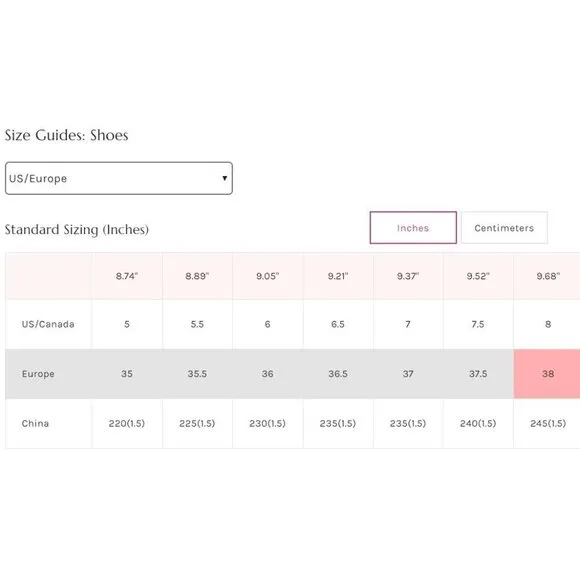Image resolution: width=580 pixels, height=580 pixels.
Task: Click the Europe row label
Action: 38,374
